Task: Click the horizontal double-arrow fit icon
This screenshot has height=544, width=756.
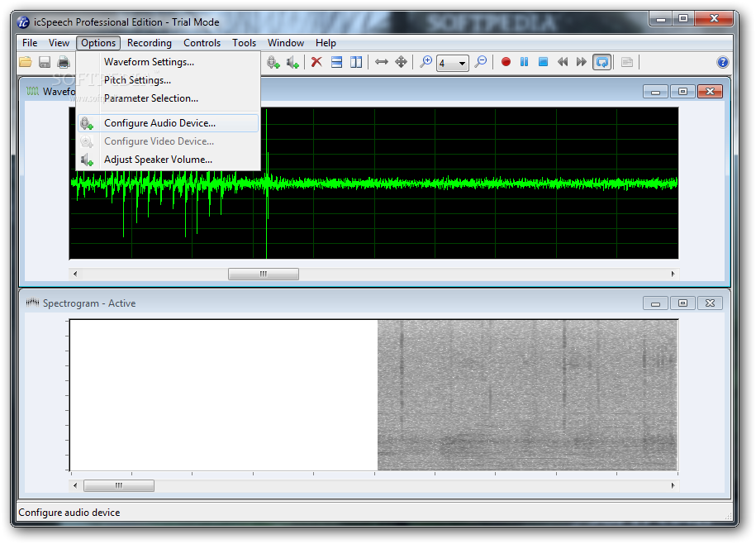Action: coord(382,62)
